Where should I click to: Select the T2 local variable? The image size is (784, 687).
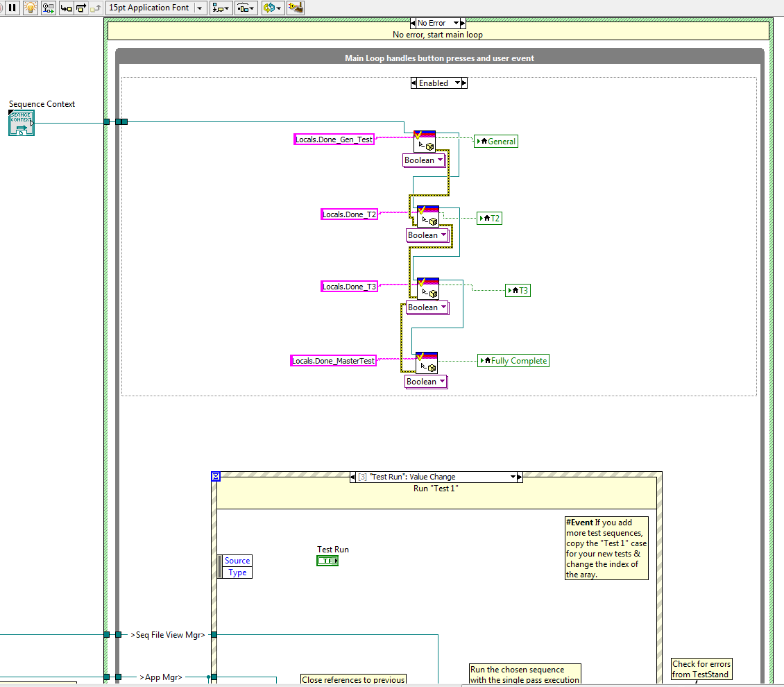coord(490,218)
